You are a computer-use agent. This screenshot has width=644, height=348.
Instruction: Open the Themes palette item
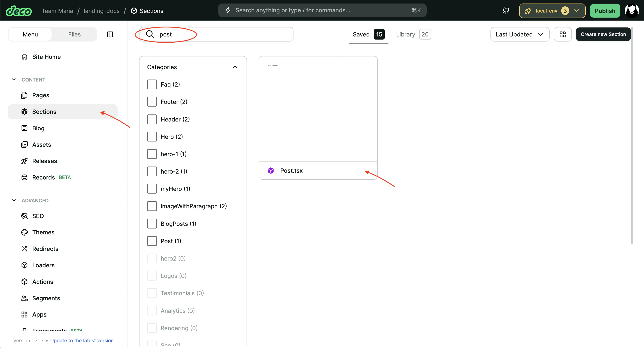43,232
